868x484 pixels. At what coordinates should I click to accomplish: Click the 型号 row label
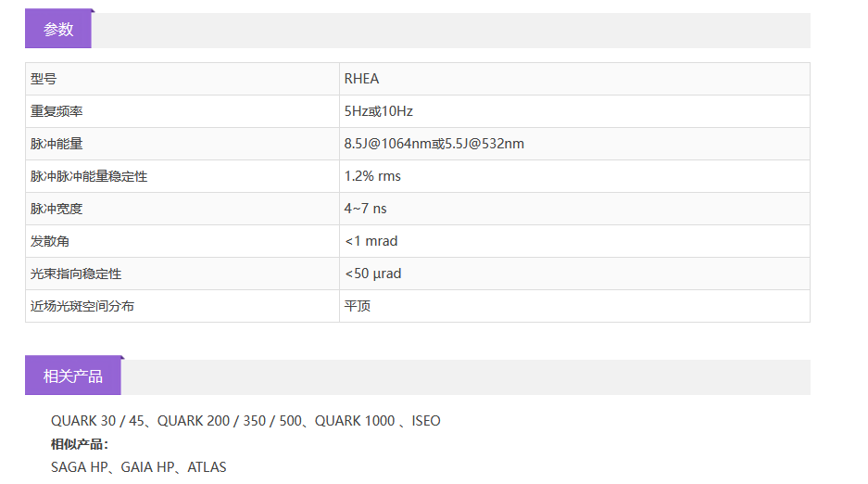point(44,79)
